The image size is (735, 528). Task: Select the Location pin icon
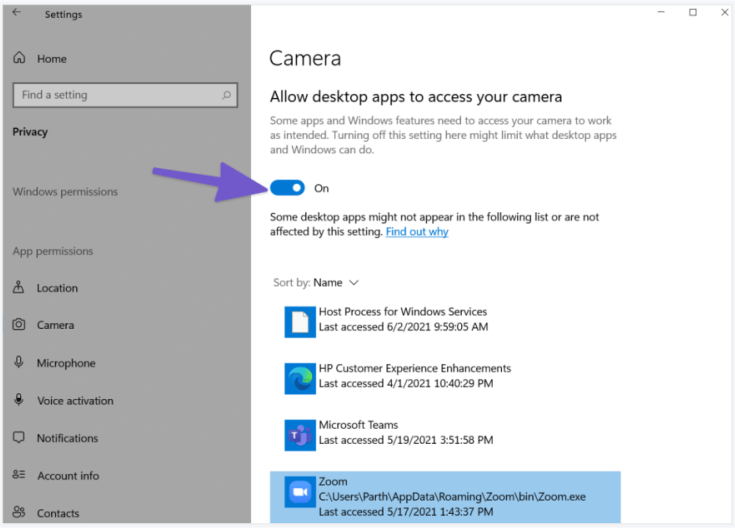[18, 287]
